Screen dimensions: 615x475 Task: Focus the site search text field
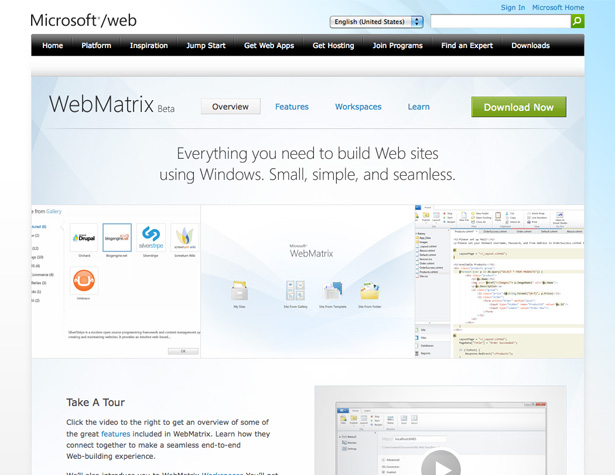(x=500, y=21)
